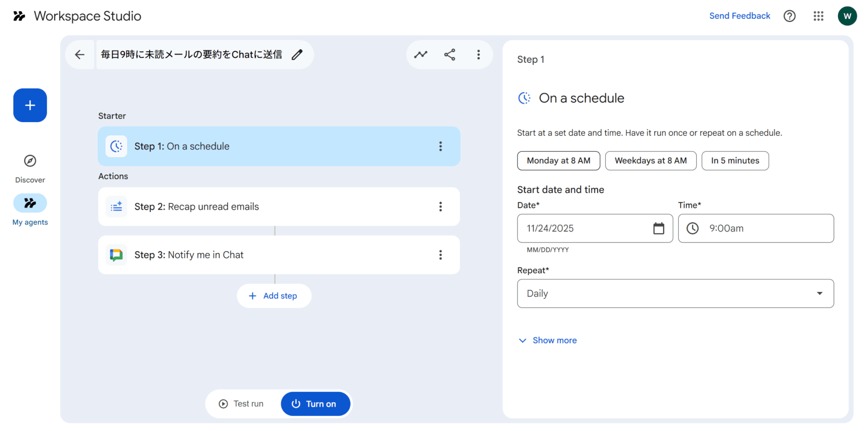Screen dimensions: 868x431
Task: Click the Time field showing 9:00am
Action: click(756, 228)
